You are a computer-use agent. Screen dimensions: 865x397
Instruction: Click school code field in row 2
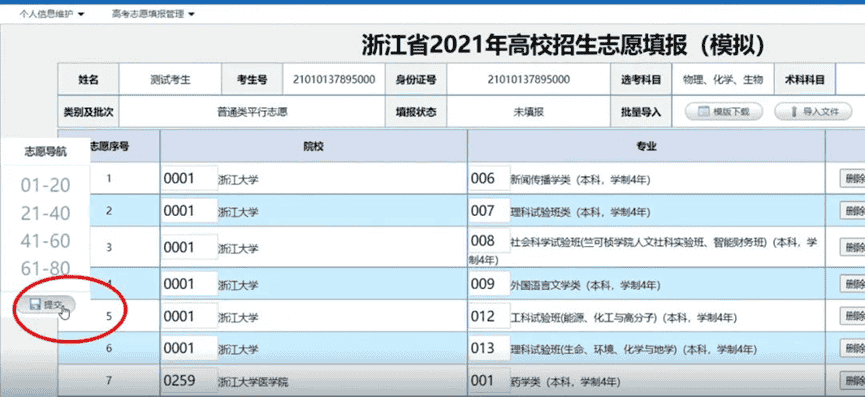tap(190, 211)
